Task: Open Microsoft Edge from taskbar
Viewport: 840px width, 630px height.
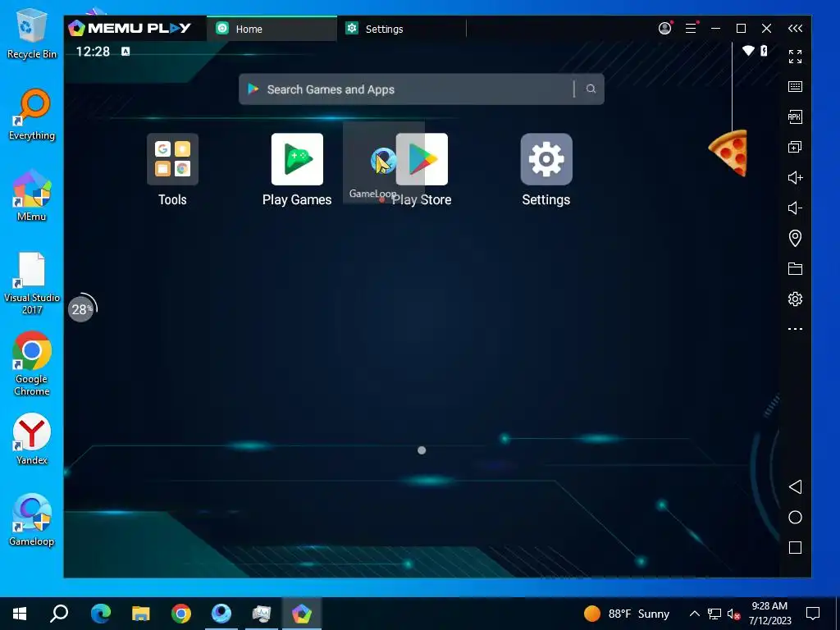Action: 101,614
